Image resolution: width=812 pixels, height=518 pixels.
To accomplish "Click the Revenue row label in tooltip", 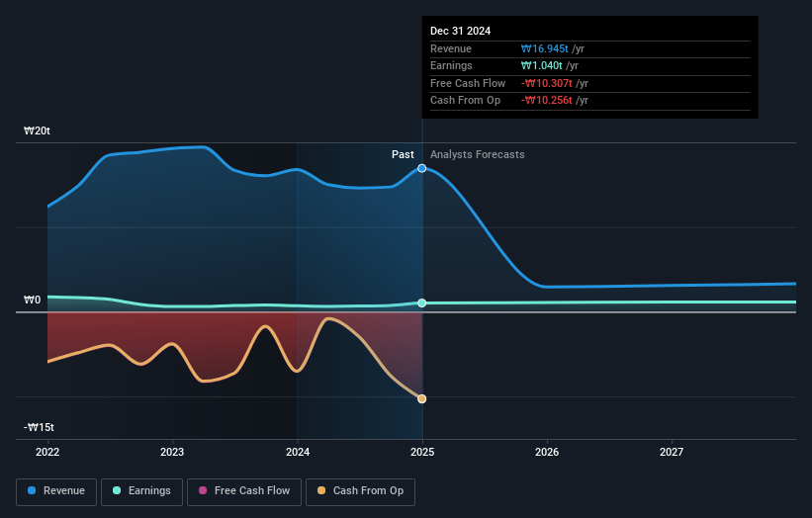I will point(451,48).
